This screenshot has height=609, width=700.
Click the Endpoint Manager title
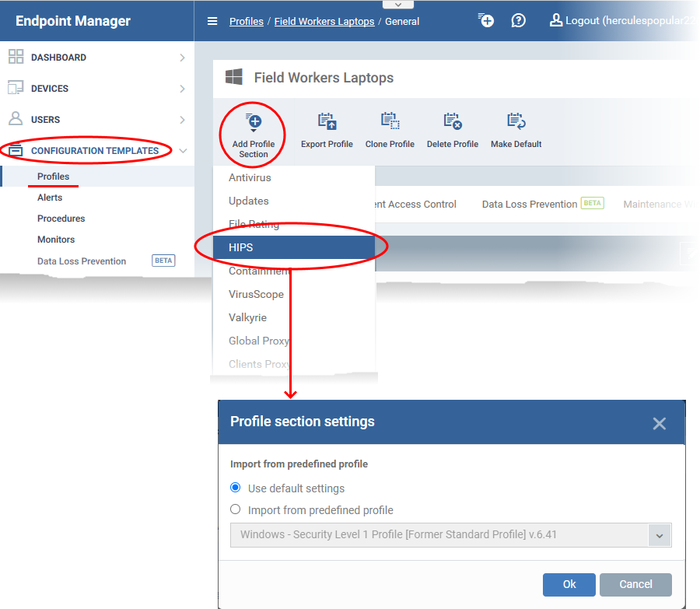[x=73, y=21]
